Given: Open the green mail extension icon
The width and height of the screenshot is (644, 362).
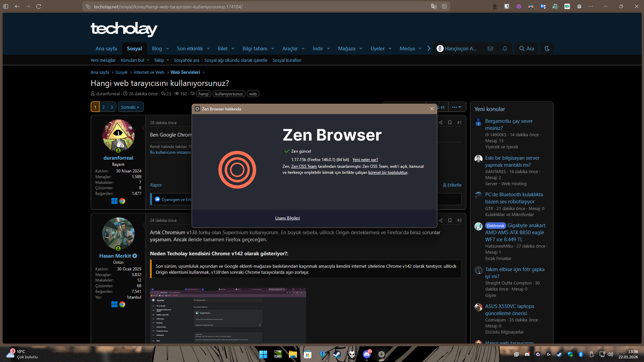Looking at the screenshot, I should tap(567, 6).
